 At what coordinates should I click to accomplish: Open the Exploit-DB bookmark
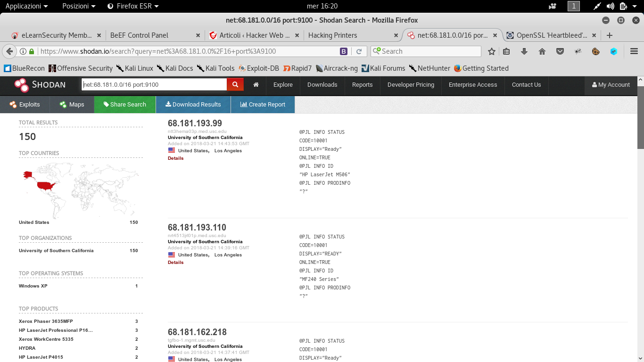tap(259, 68)
